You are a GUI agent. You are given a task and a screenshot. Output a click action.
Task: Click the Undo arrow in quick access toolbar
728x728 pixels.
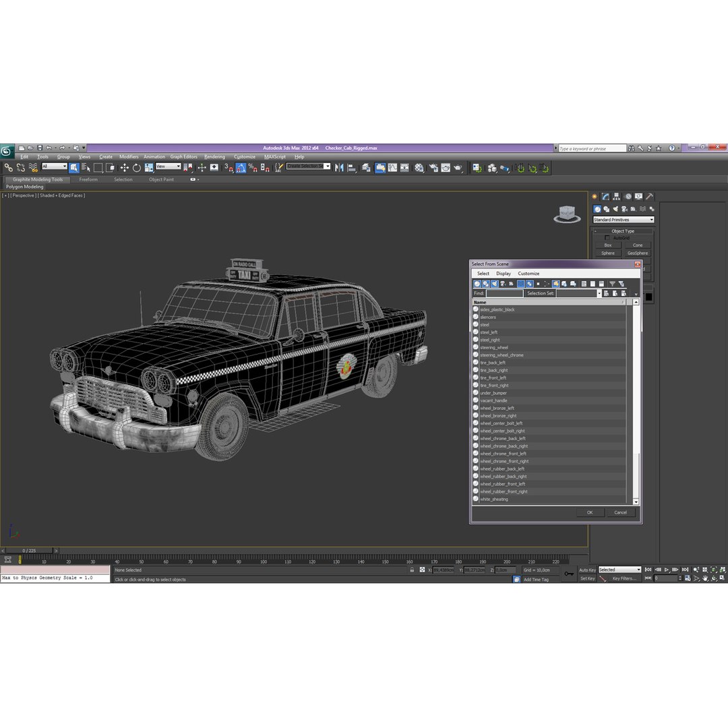click(49, 148)
